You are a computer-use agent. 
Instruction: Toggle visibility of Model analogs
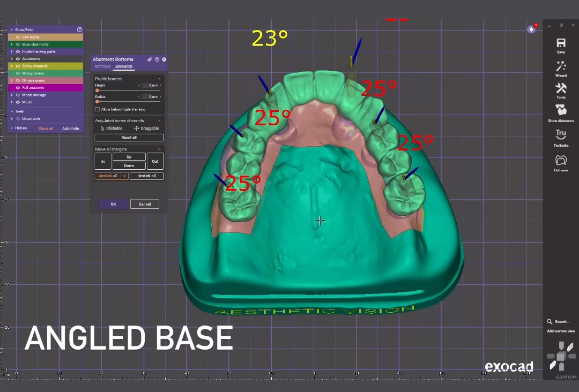18,95
